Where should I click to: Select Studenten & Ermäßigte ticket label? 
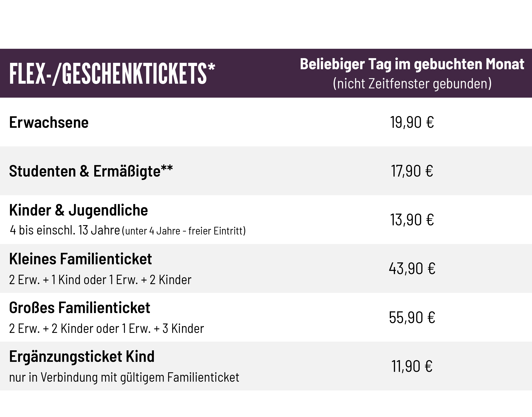tap(91, 171)
